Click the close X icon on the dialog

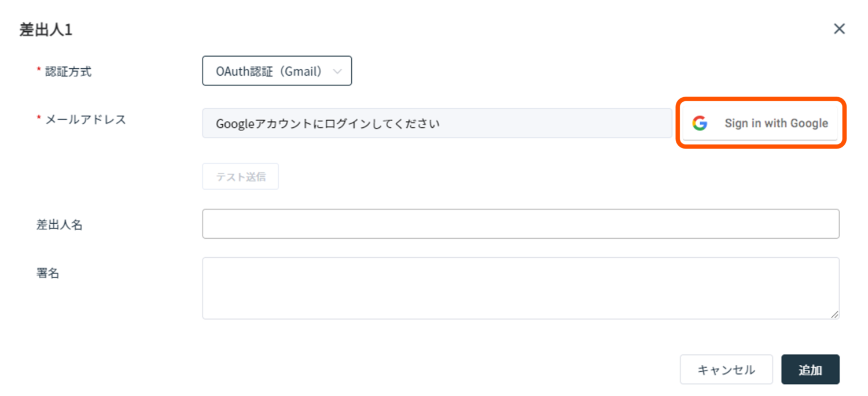pyautogui.click(x=839, y=28)
